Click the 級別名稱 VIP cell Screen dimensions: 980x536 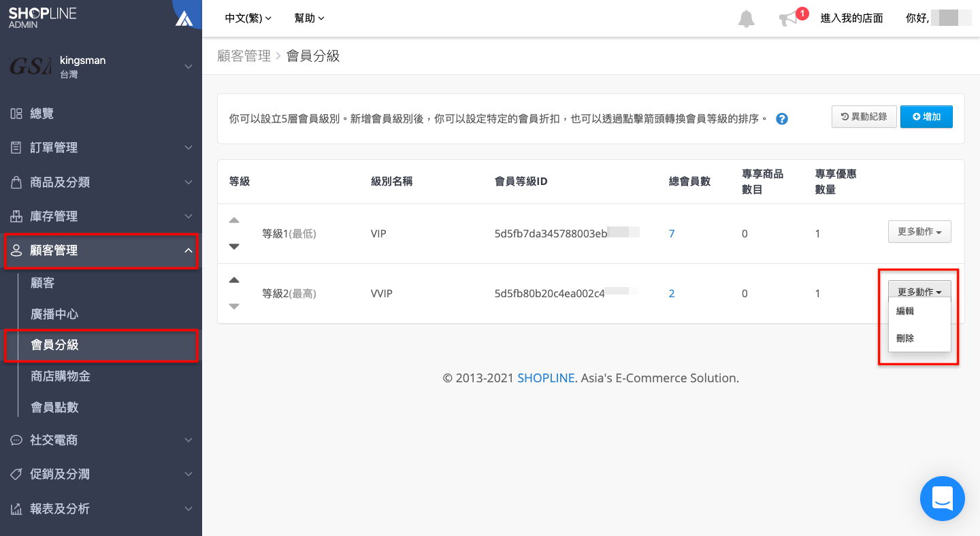[x=378, y=233]
